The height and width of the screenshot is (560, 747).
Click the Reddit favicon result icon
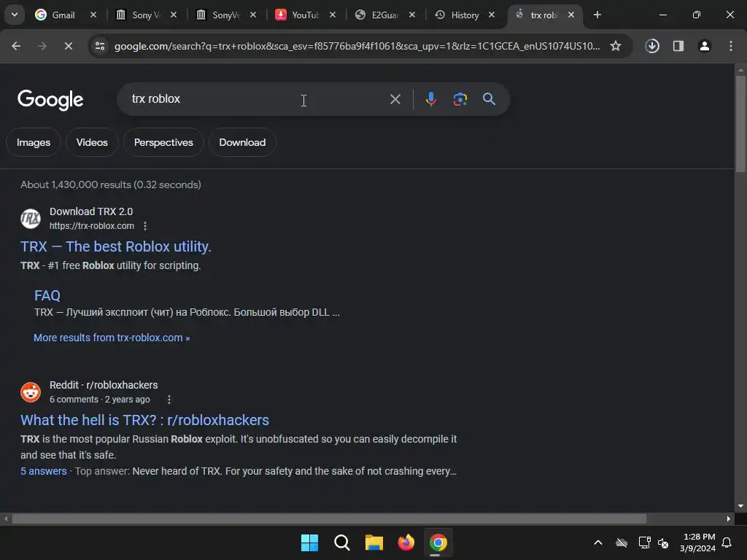[31, 392]
